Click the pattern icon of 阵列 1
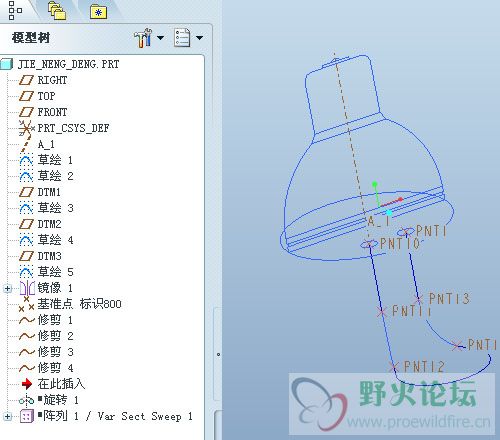The width and height of the screenshot is (500, 440). click(x=27, y=416)
